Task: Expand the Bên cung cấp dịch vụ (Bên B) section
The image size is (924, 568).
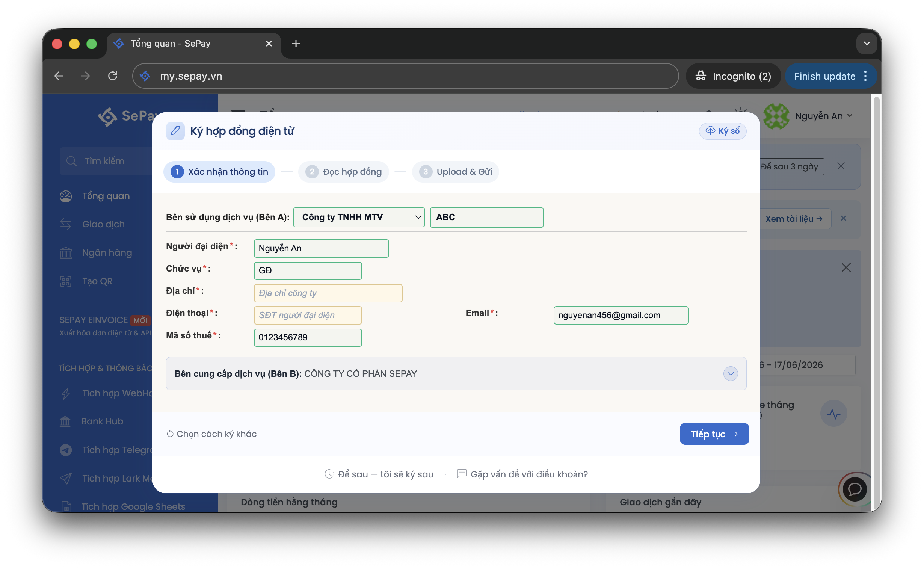Action: click(x=730, y=373)
